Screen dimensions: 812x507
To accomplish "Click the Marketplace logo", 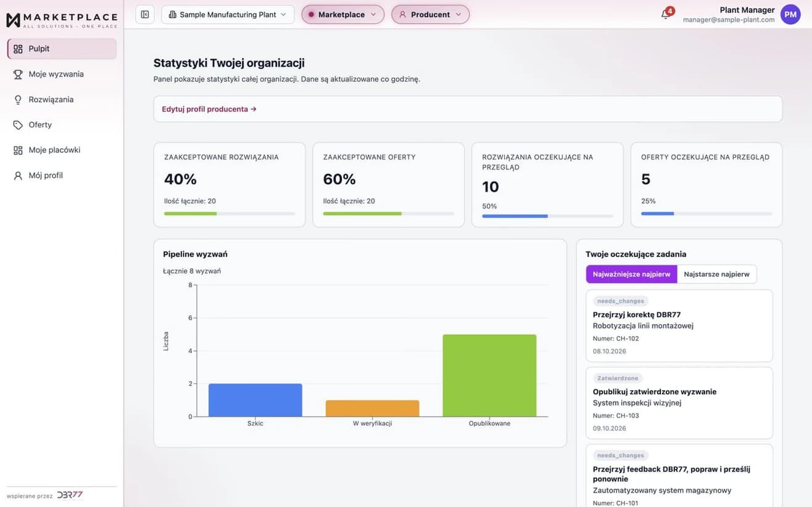I will [61, 20].
